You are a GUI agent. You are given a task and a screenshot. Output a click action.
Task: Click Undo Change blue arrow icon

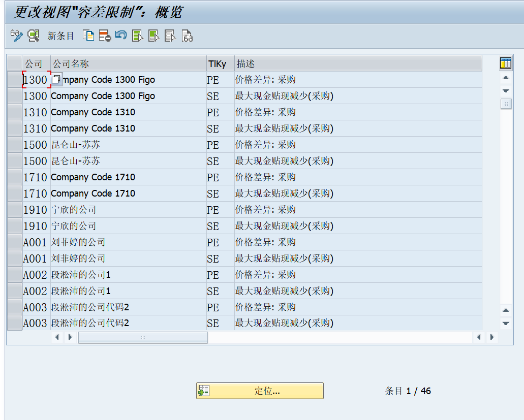(121, 35)
